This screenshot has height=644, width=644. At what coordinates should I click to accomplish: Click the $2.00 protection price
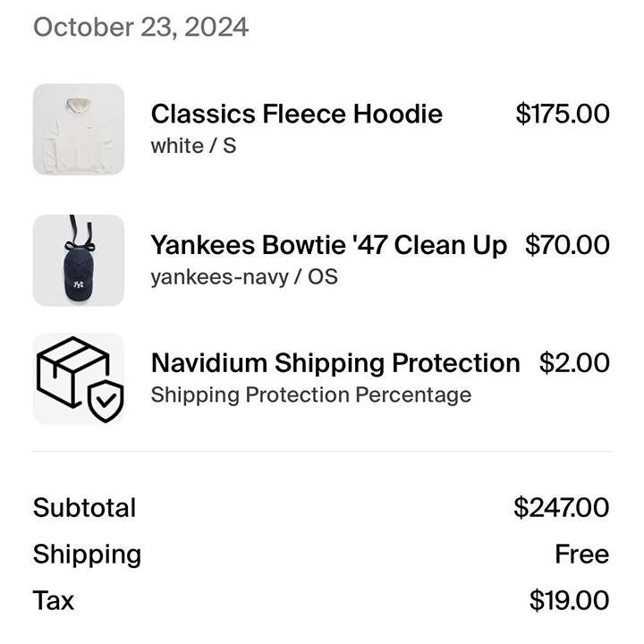point(574,363)
